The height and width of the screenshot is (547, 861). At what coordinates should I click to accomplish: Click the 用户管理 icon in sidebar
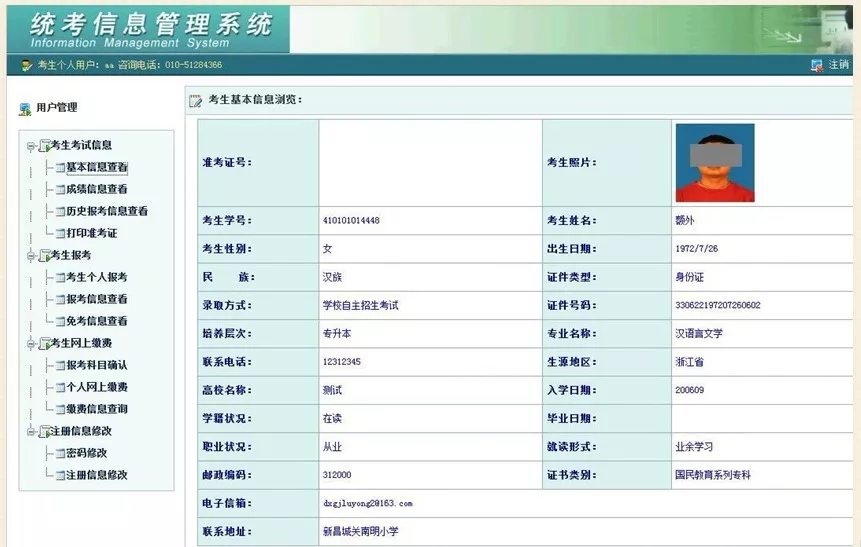click(x=25, y=109)
